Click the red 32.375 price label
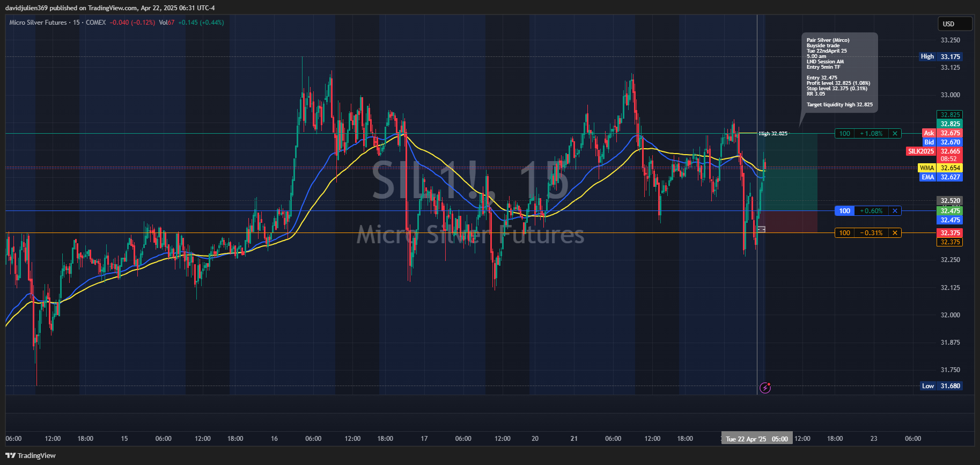 point(950,233)
